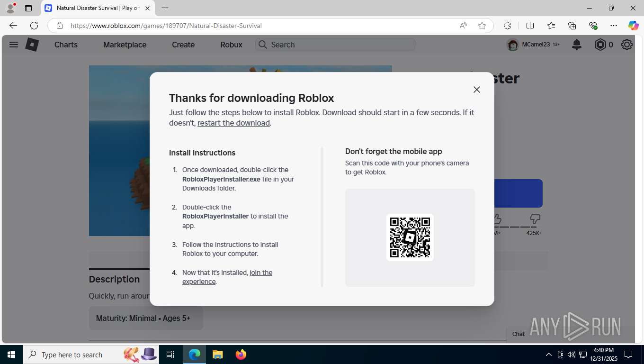Image resolution: width=644 pixels, height=364 pixels.
Task: Open the Marketplace page
Action: click(x=125, y=45)
